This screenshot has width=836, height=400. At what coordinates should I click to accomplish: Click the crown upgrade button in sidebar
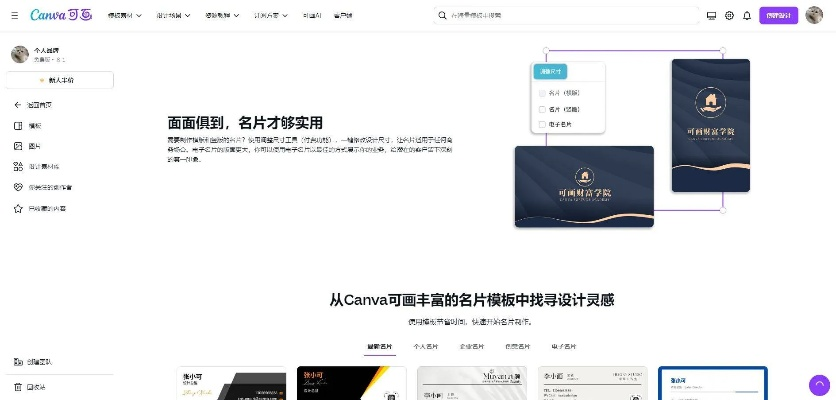click(x=59, y=80)
